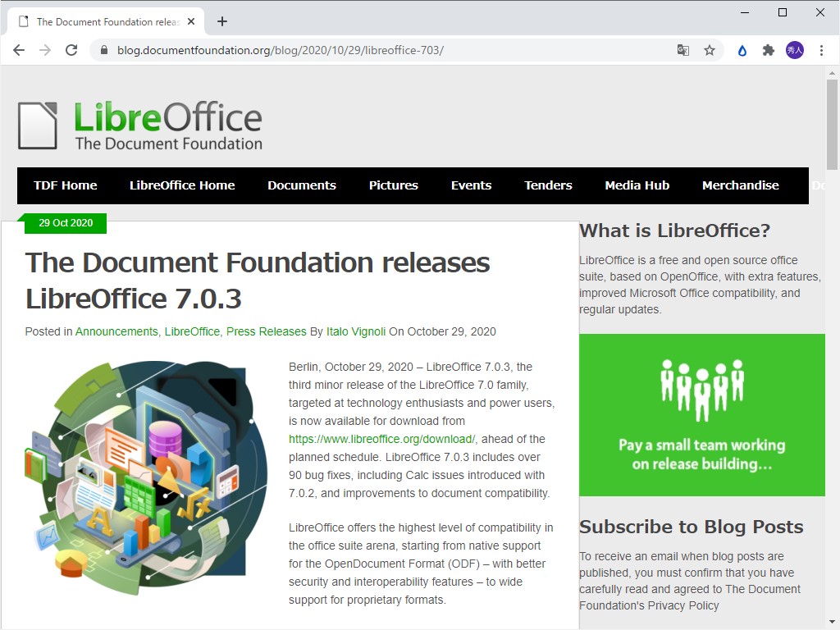
Task: Open Chrome's three-dot menu
Action: click(x=823, y=50)
